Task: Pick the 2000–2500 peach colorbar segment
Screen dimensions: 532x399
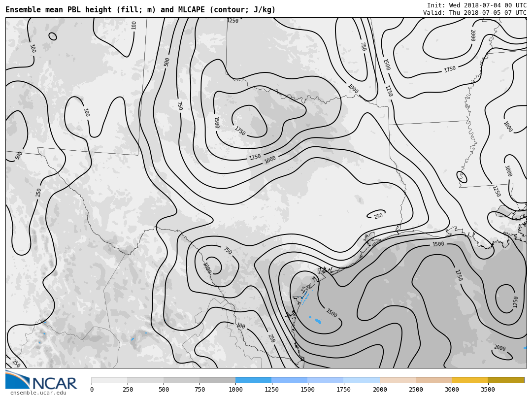Action: pos(398,380)
